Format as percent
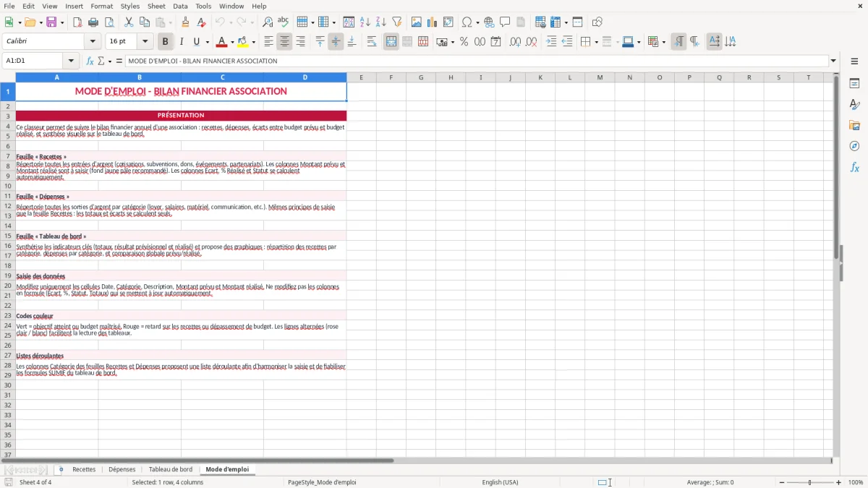The height and width of the screenshot is (488, 868). [464, 42]
